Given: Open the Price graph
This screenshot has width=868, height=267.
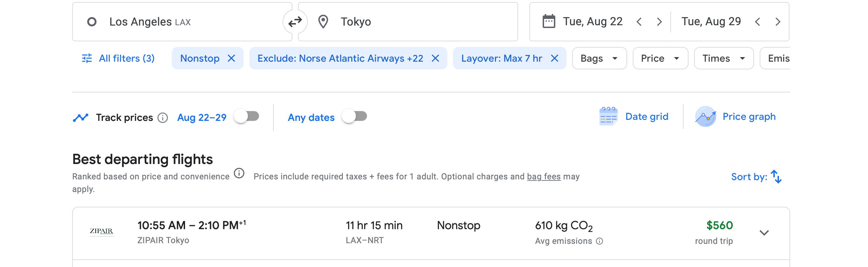Looking at the screenshot, I should click(x=735, y=117).
